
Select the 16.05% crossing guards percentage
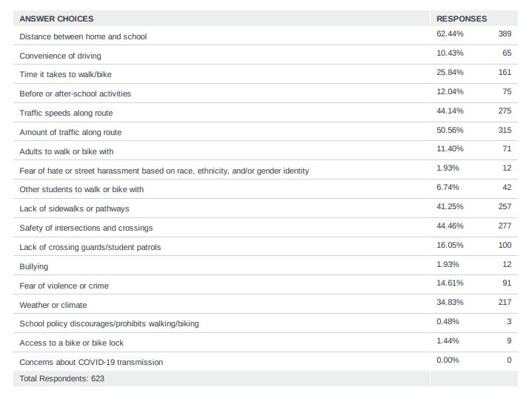pos(450,246)
